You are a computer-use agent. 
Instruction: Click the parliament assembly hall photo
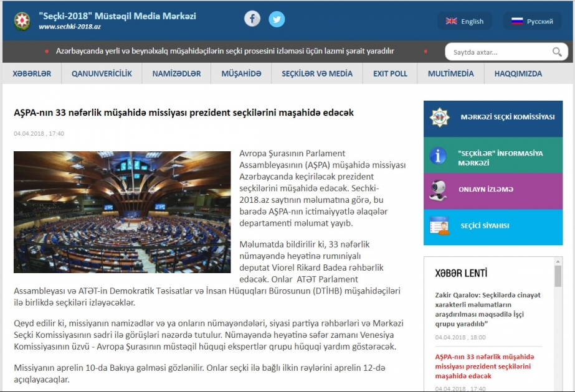coord(122,212)
